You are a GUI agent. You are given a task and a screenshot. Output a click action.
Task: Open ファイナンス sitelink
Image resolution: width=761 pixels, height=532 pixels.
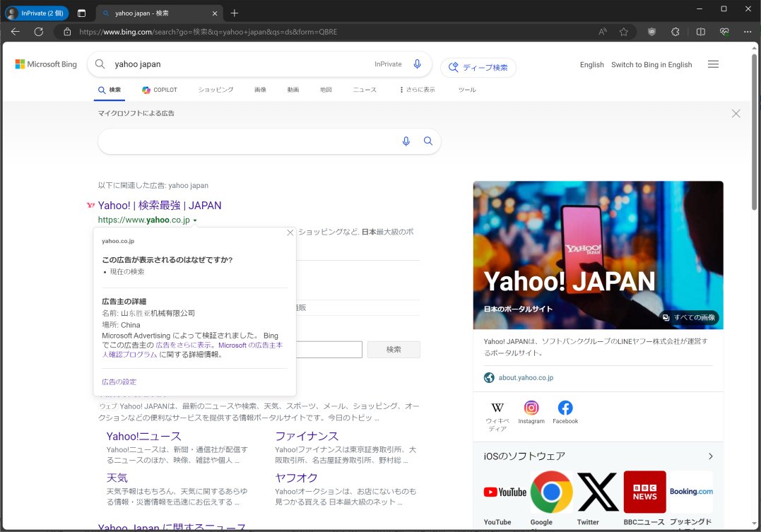pyautogui.click(x=307, y=437)
